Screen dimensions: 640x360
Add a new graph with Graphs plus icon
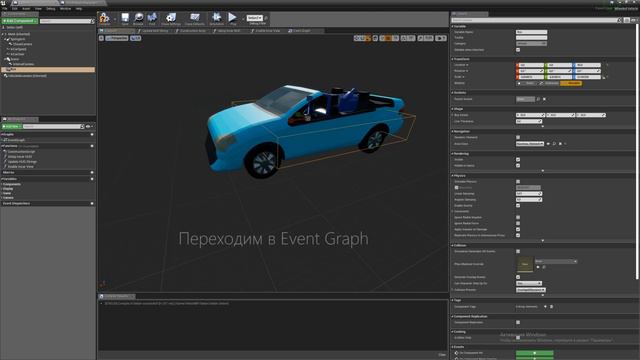coord(92,134)
